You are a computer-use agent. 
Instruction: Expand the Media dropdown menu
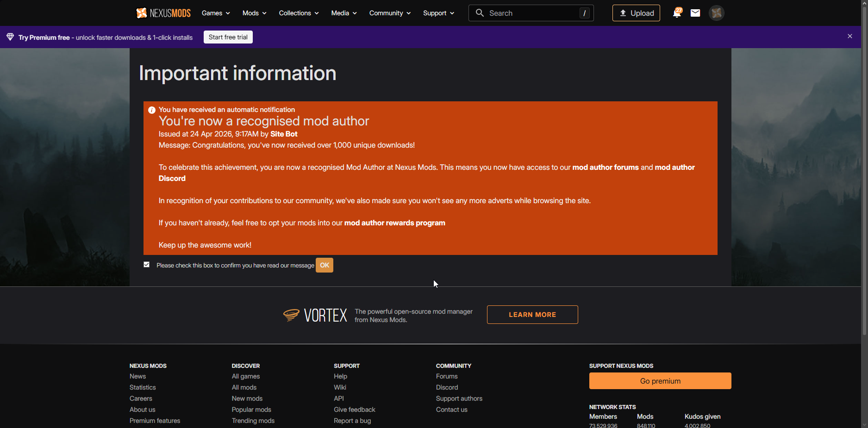click(x=344, y=13)
